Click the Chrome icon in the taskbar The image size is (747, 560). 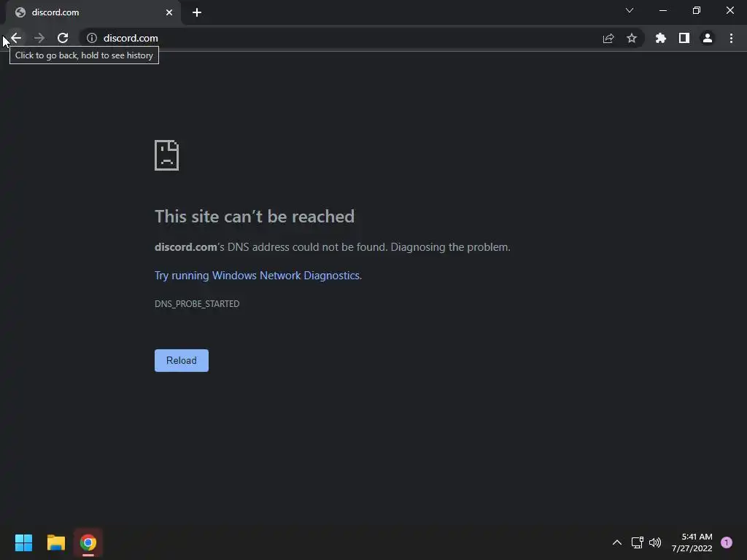point(88,542)
